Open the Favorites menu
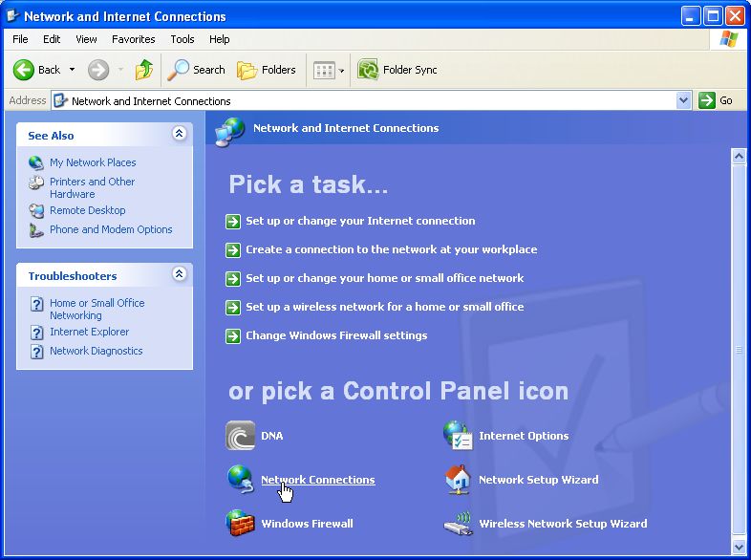Screen dimensions: 751x560 coord(133,39)
